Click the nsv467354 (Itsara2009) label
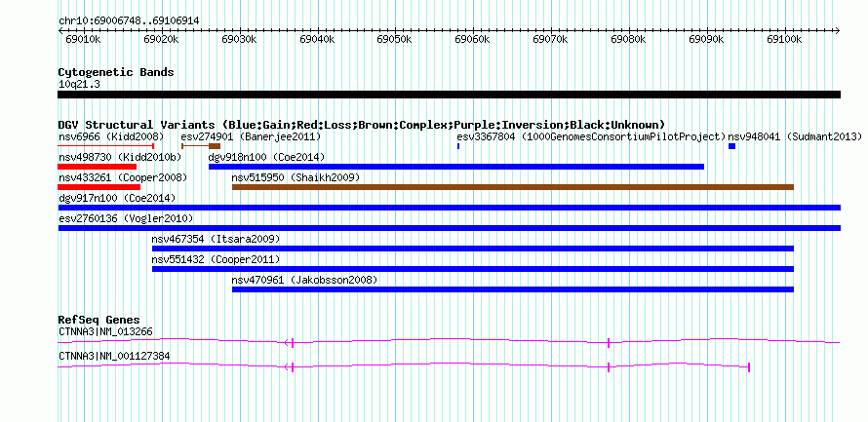The width and height of the screenshot is (868, 422). click(x=216, y=240)
